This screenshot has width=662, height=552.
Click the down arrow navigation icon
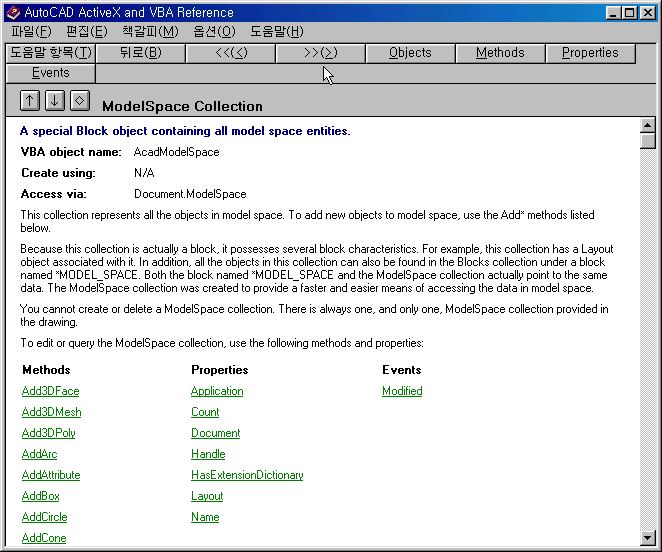tap(55, 101)
